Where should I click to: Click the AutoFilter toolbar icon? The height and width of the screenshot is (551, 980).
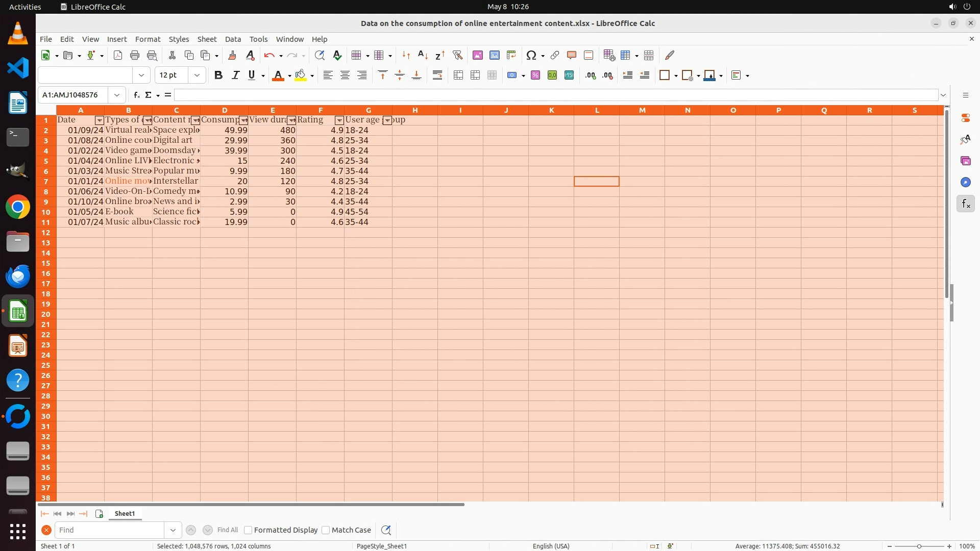pos(457,55)
